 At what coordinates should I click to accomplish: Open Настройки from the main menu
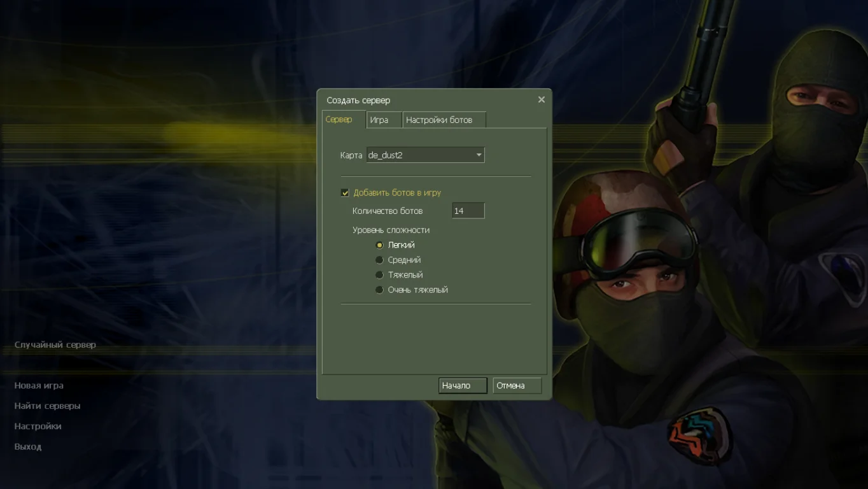pos(38,426)
